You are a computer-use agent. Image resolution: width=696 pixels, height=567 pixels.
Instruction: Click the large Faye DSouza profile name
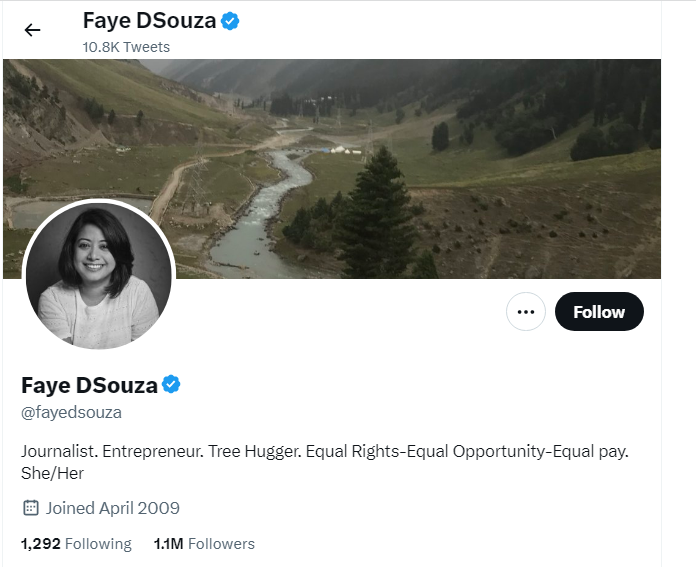point(89,385)
